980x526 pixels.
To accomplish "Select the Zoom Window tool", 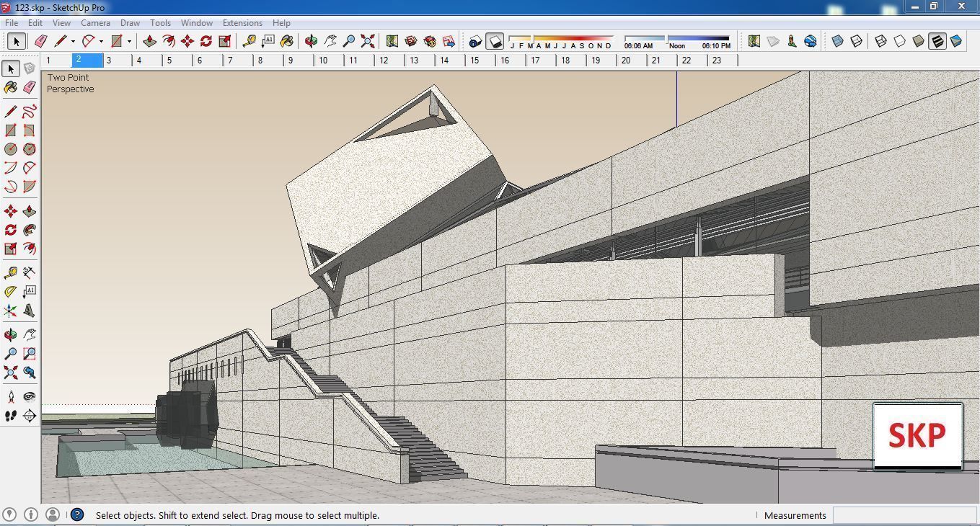I will point(29,354).
